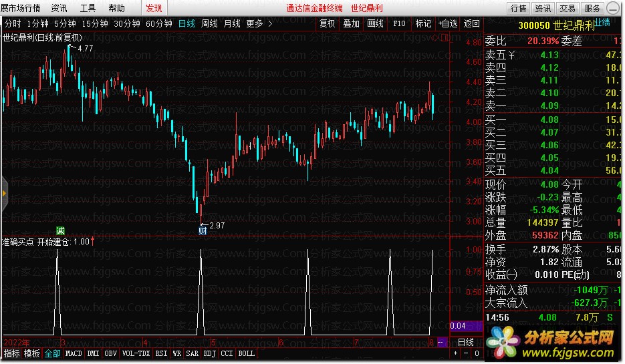Image resolution: width=625 pixels, height=364 pixels.
Task: Click the 2.97 low price label
Action: [x=217, y=225]
